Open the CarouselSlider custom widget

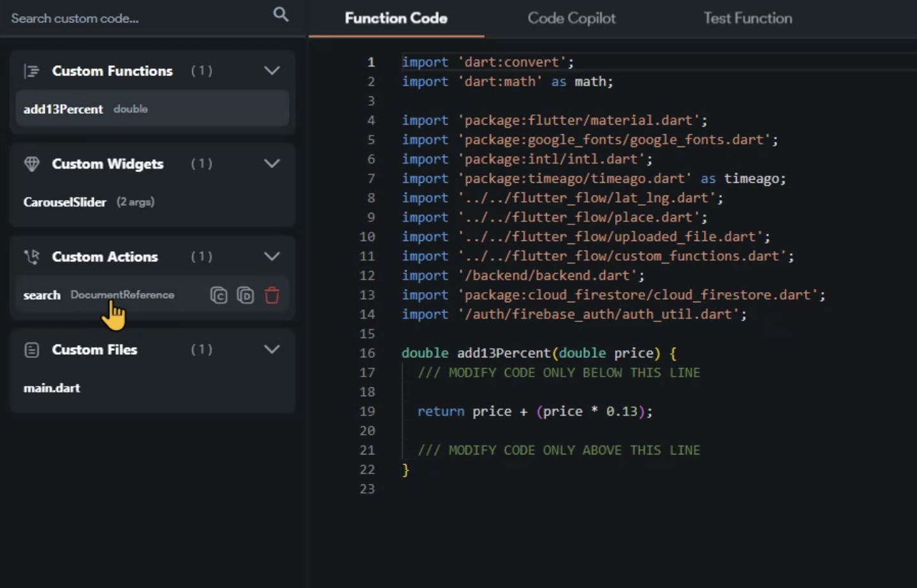(x=152, y=202)
